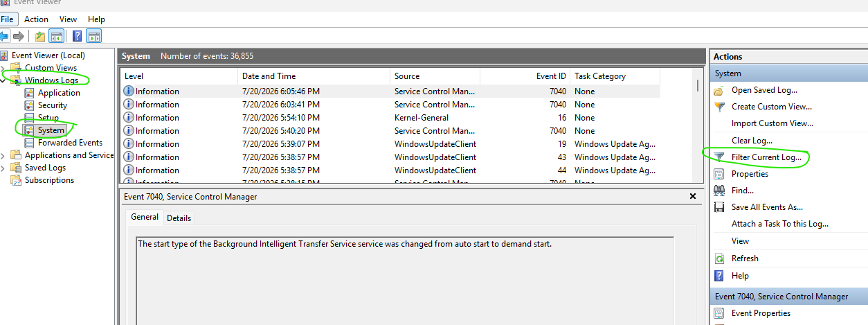Close the event 7040 preview pane
This screenshot has height=325, width=868.
[x=693, y=197]
